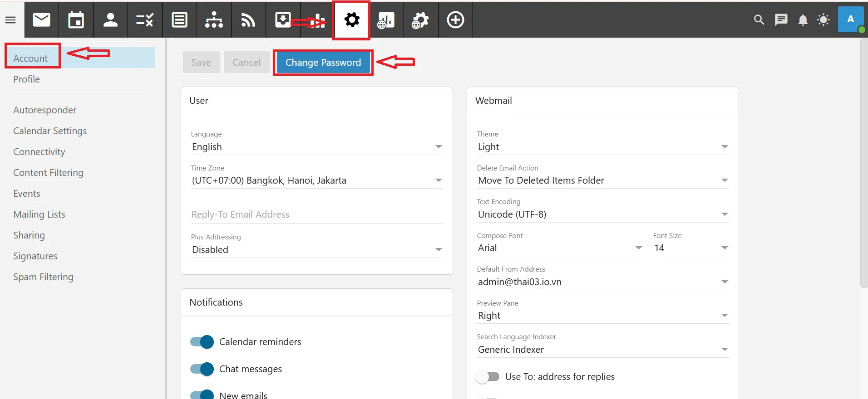
Task: Go to Spam Filtering settings
Action: tap(43, 277)
